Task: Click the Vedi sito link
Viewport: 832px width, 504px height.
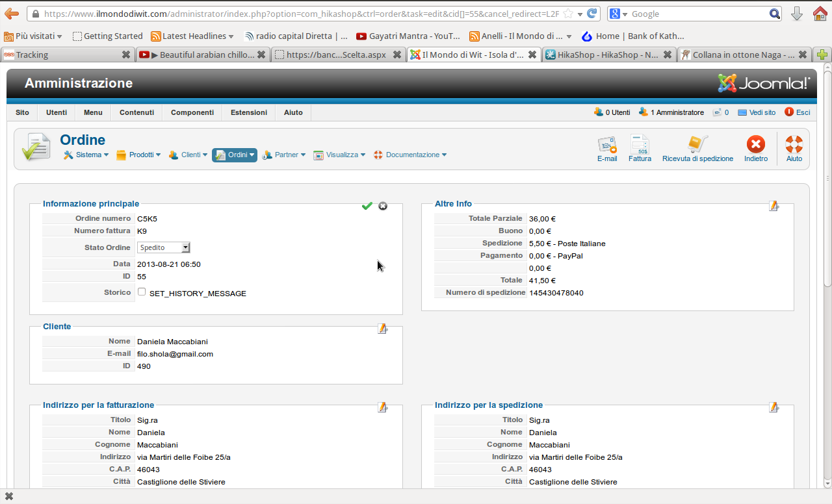Action: point(757,112)
